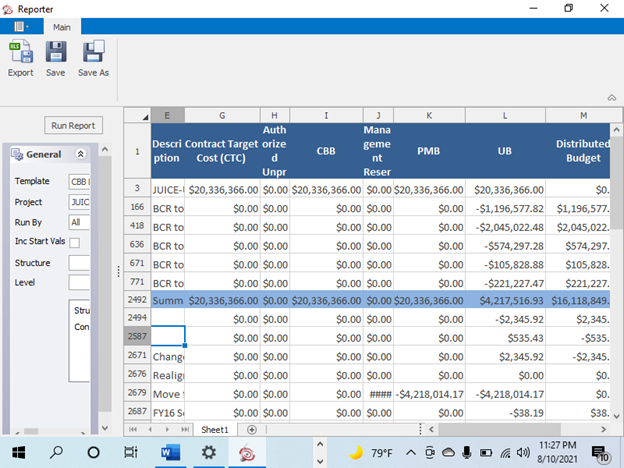
Task: Open the Windows Start menu
Action: coord(18,452)
